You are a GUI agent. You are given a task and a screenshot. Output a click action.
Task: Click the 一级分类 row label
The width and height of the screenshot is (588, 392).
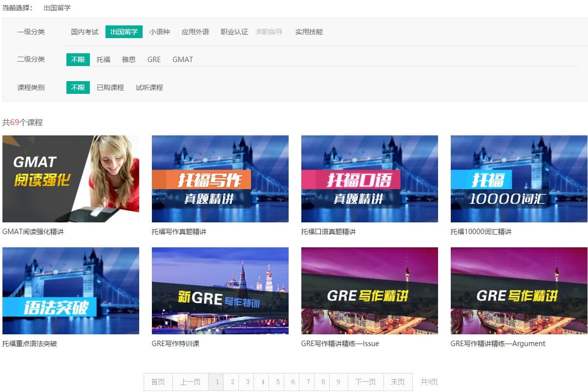click(x=31, y=32)
